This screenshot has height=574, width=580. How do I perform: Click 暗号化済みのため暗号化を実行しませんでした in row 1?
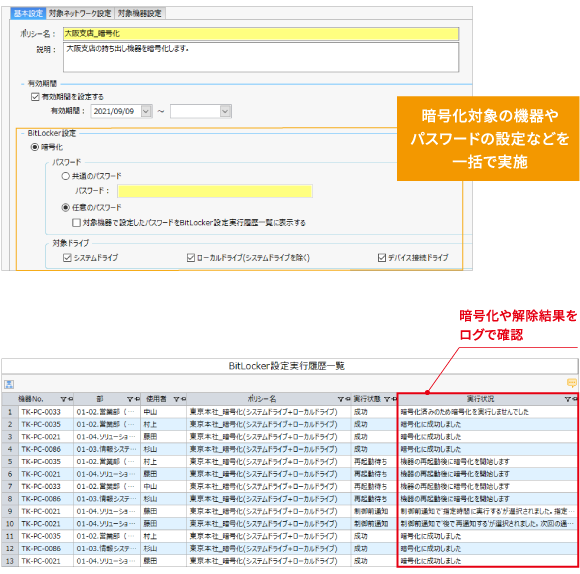tap(465, 412)
